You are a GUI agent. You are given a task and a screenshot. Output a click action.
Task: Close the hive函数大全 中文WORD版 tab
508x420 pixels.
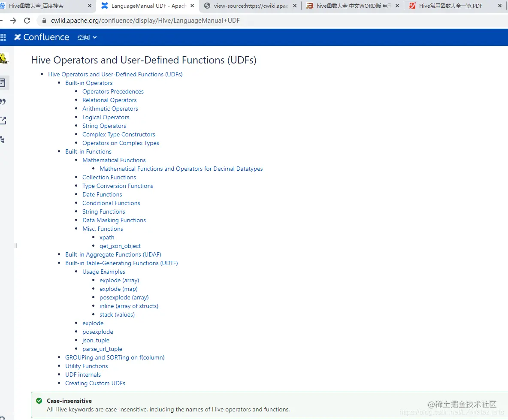tap(397, 6)
